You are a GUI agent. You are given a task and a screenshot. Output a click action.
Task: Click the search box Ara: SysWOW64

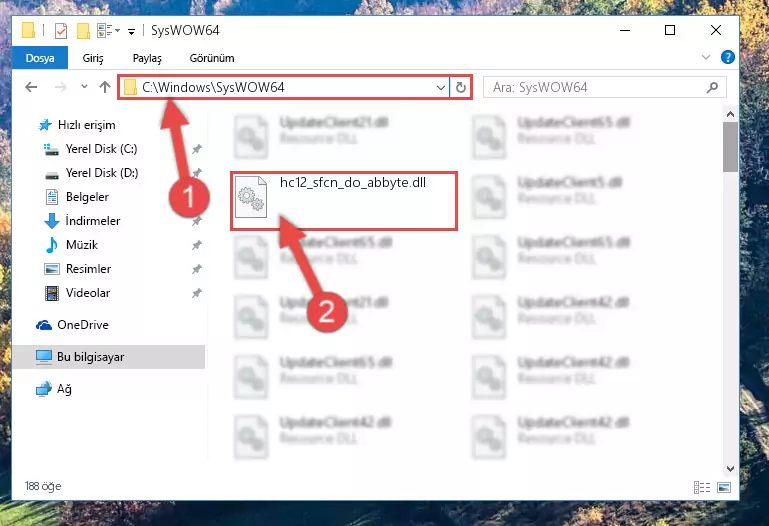pos(604,87)
